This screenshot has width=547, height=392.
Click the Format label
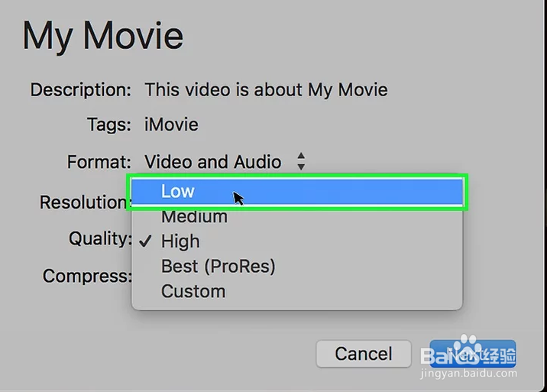click(x=99, y=162)
